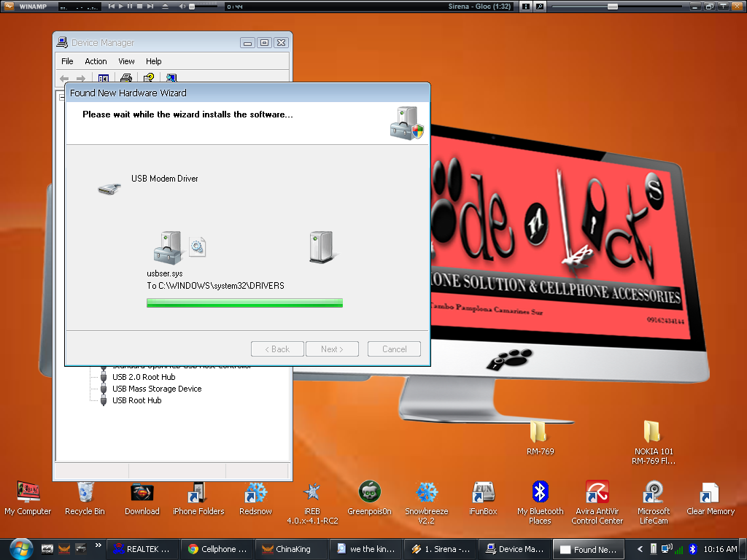
Task: Cancel the Found New Hardware Wizard
Action: [x=394, y=349]
